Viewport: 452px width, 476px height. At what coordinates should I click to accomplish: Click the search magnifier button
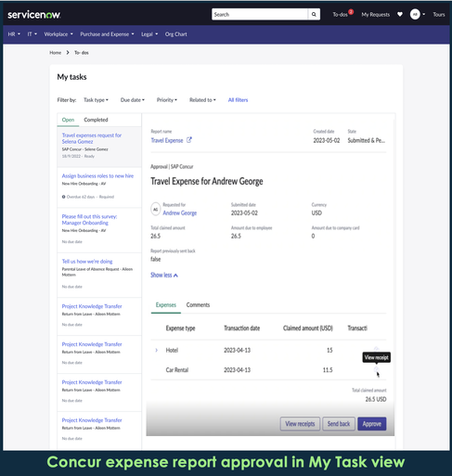[x=314, y=14]
